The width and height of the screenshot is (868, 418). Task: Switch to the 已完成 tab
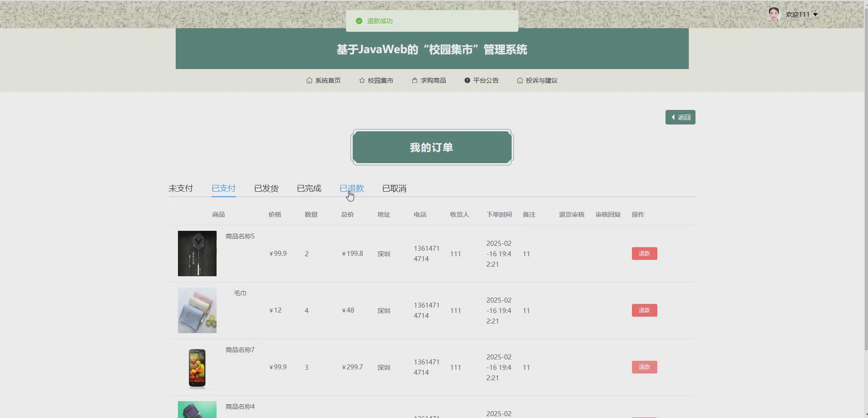click(309, 188)
